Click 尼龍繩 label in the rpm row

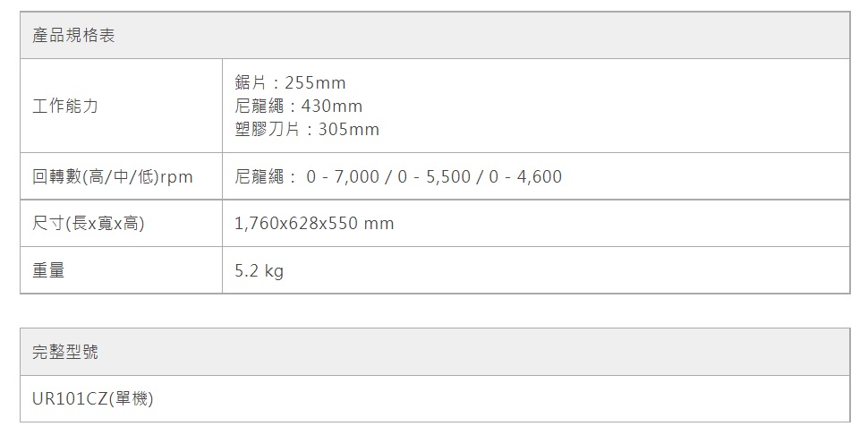pyautogui.click(x=259, y=176)
